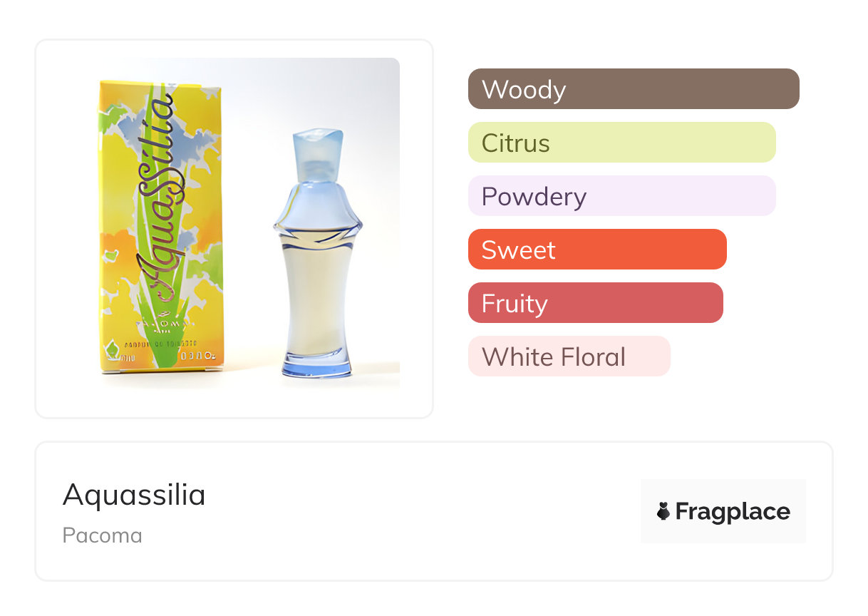This screenshot has height=616, width=868.
Task: Choose the Sweet accord bar
Action: point(597,250)
